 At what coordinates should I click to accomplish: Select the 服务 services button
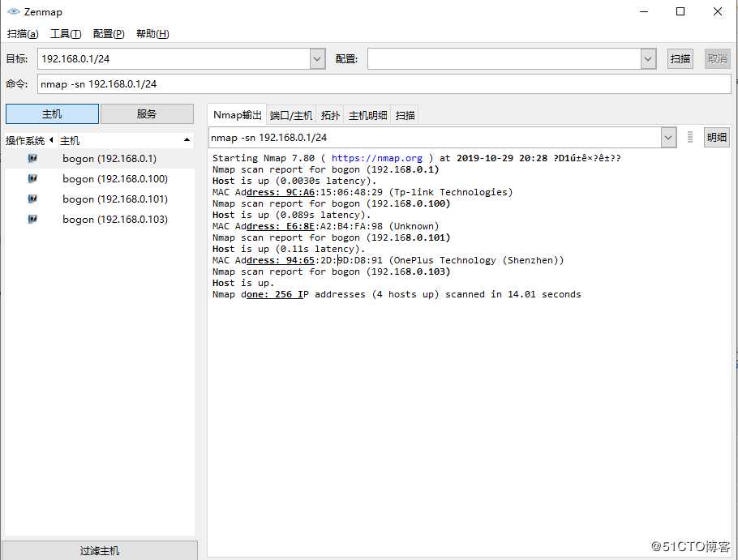[147, 113]
